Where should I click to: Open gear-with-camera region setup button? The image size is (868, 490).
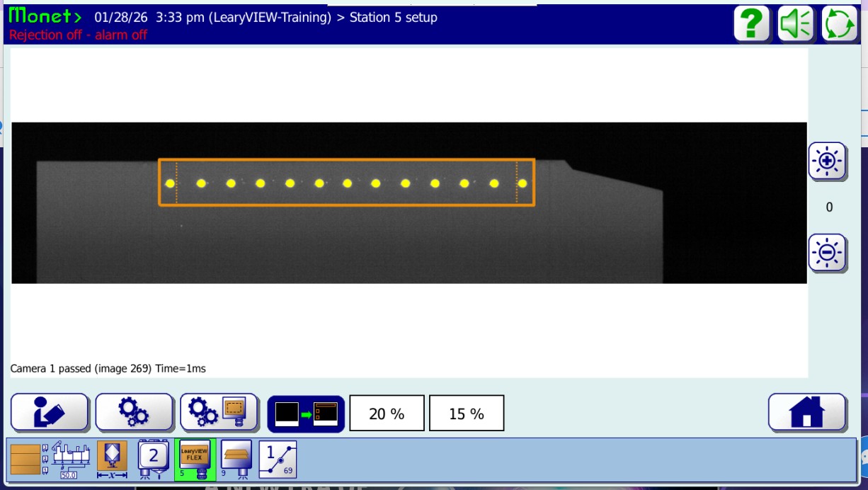click(219, 413)
